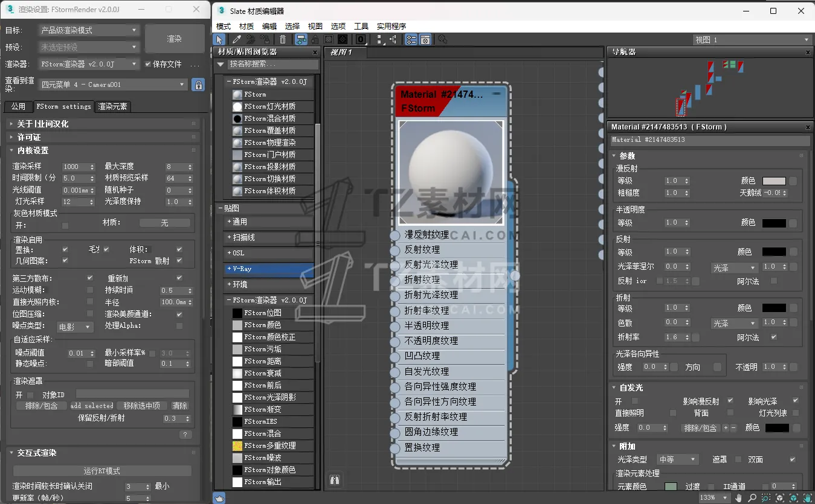Click the 按名称搜索 search field
Image resolution: width=815 pixels, height=504 pixels.
[272, 64]
